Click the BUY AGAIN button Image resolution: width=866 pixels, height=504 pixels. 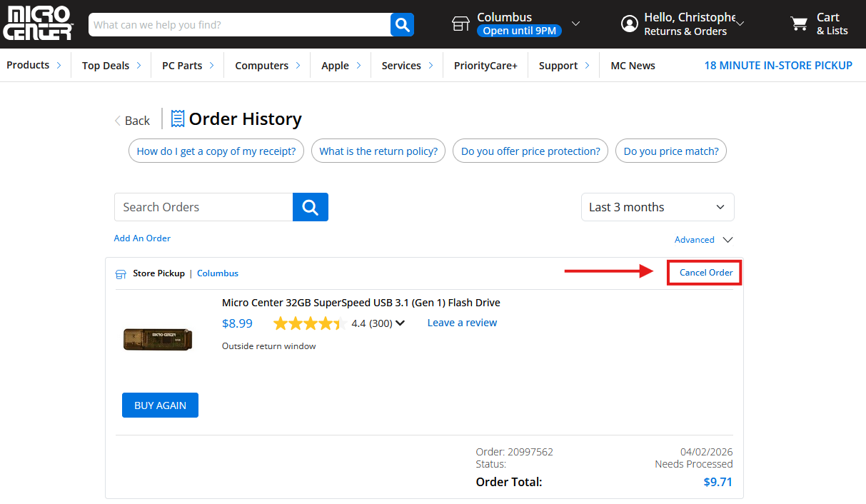tap(160, 405)
